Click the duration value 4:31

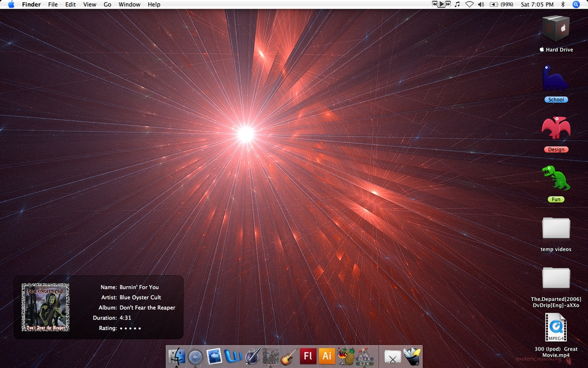(x=125, y=318)
